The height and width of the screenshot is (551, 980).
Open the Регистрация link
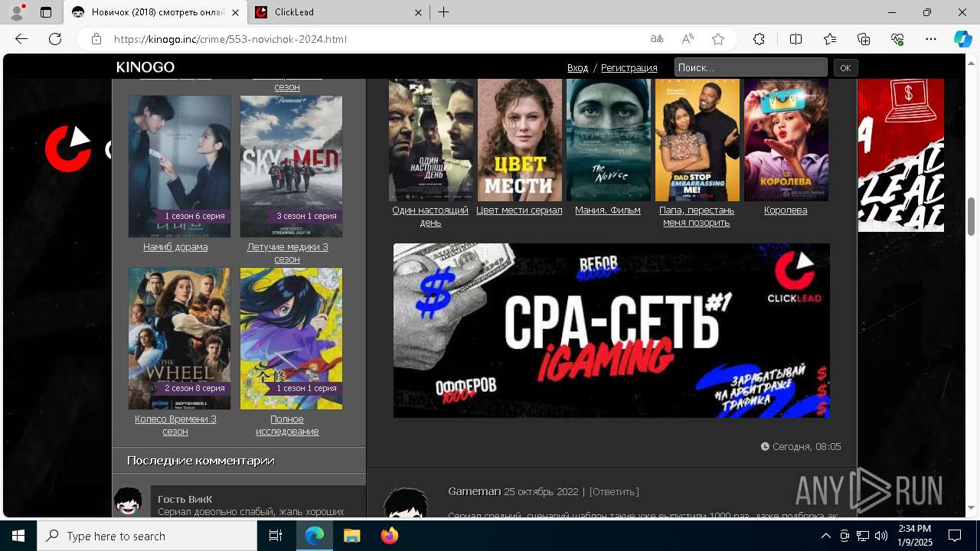coord(629,67)
